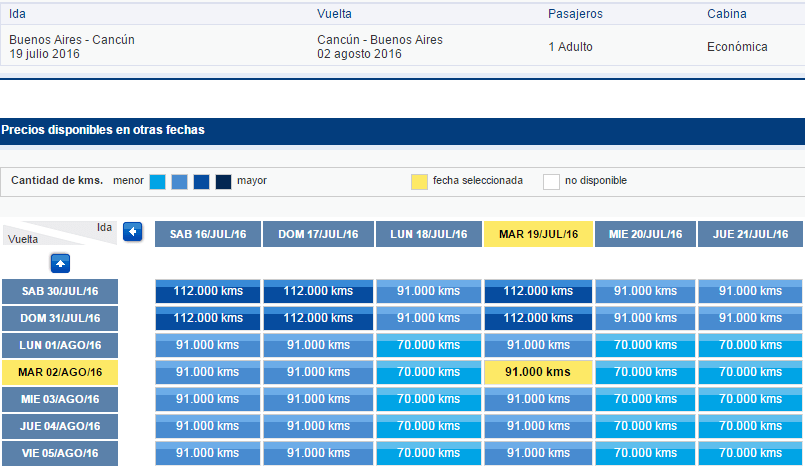This screenshot has width=805, height=467.
Task: Choose 112.000 kms for SAB 16/JUL and DOM 31/JUL
Action: (x=208, y=318)
